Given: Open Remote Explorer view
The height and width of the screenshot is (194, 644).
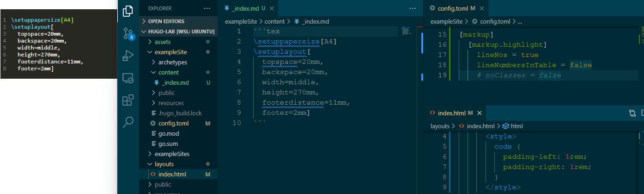Looking at the screenshot, I should click(128, 78).
